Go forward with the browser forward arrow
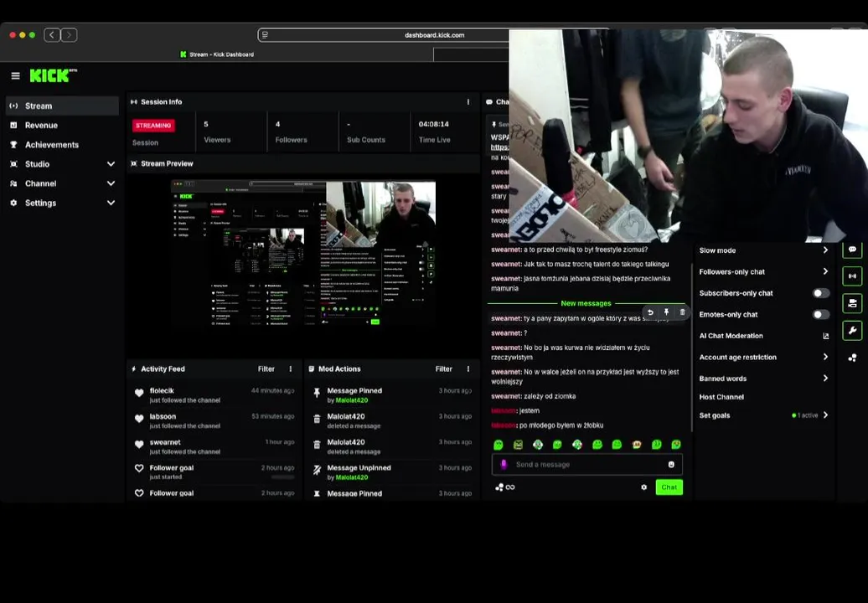Screen dimensions: 868x603 (70, 35)
